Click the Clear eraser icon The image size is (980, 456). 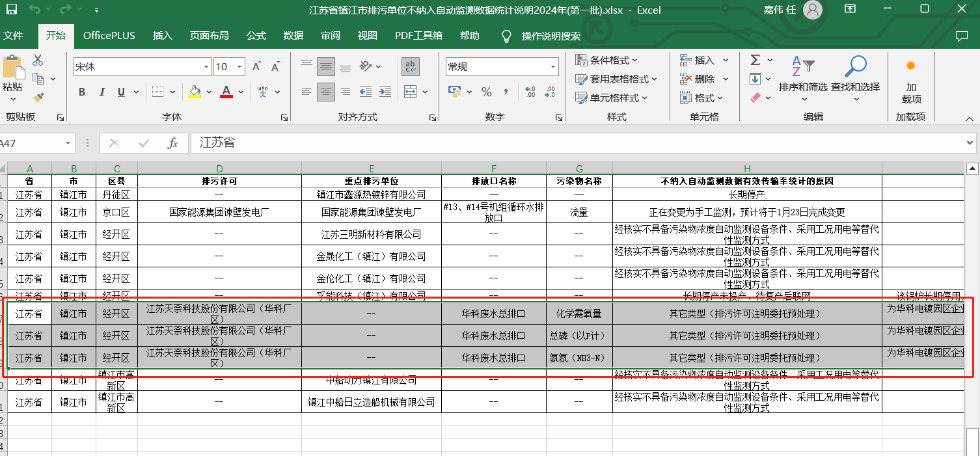point(755,98)
